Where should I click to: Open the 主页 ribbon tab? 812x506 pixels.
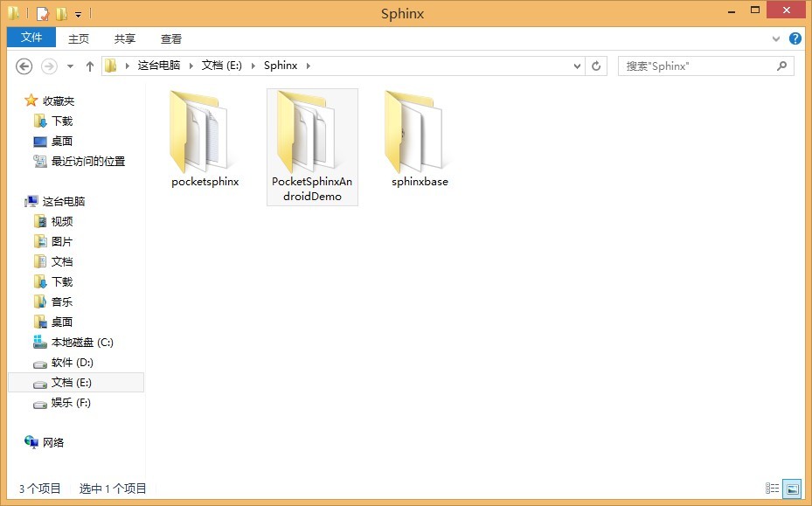(79, 38)
